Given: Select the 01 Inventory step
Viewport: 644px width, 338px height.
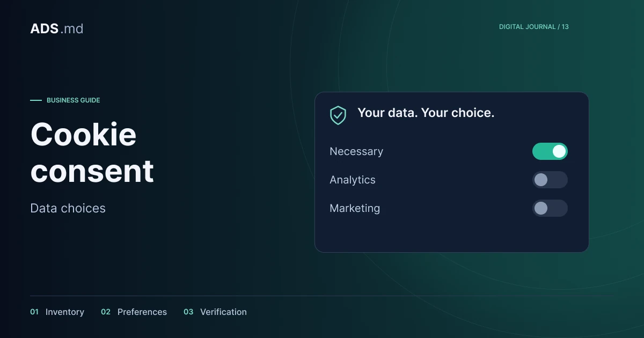Looking at the screenshot, I should (57, 312).
